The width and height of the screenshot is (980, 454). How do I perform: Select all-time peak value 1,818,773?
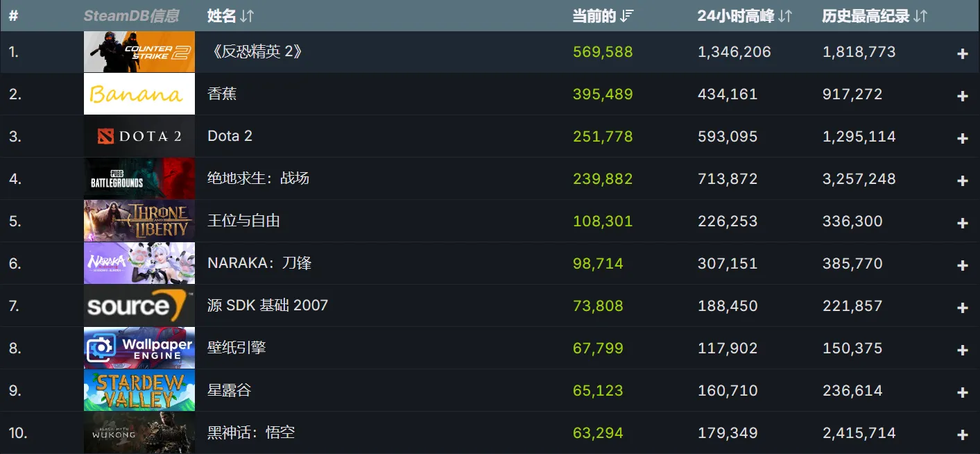point(859,52)
